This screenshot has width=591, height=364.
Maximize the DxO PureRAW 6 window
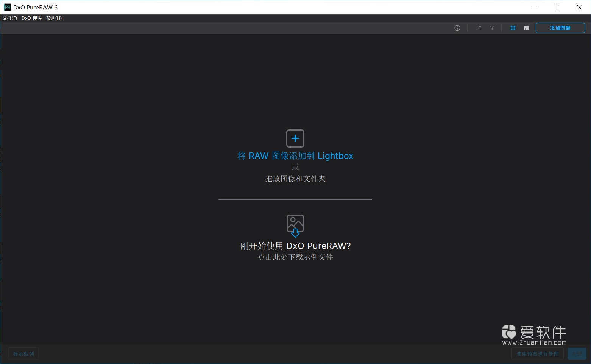click(x=557, y=7)
